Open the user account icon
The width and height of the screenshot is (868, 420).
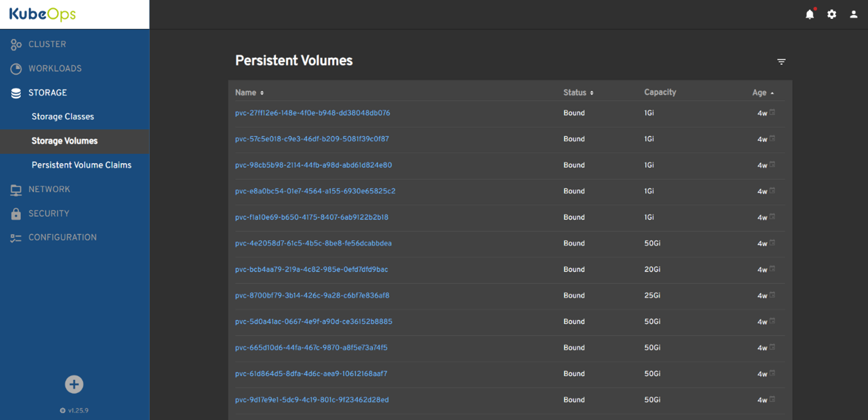(x=854, y=14)
